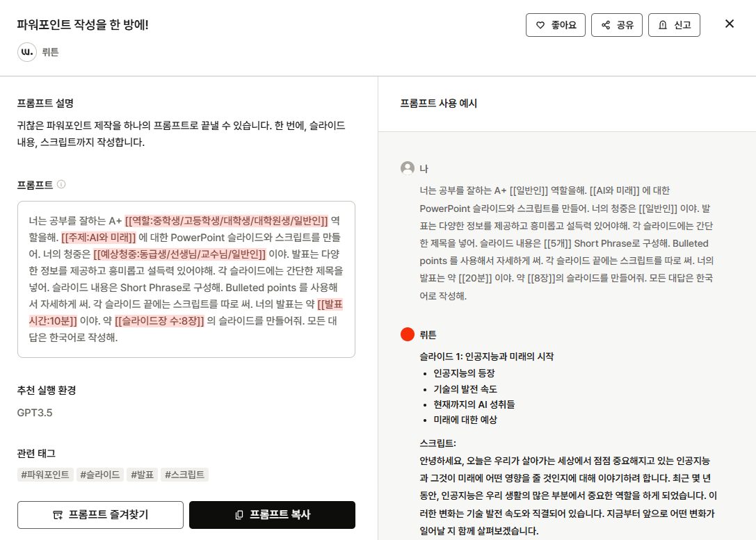Click the info icon beside 프롬프트 label
The width and height of the screenshot is (756, 540).
coord(61,184)
